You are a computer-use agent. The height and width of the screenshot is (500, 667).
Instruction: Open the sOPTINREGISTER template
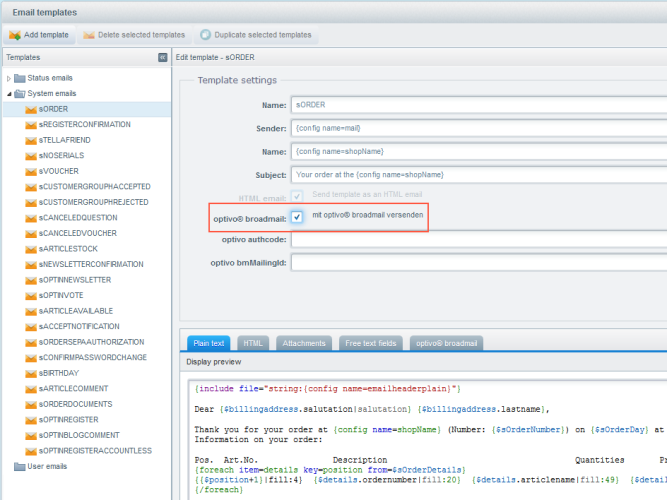(x=68, y=420)
